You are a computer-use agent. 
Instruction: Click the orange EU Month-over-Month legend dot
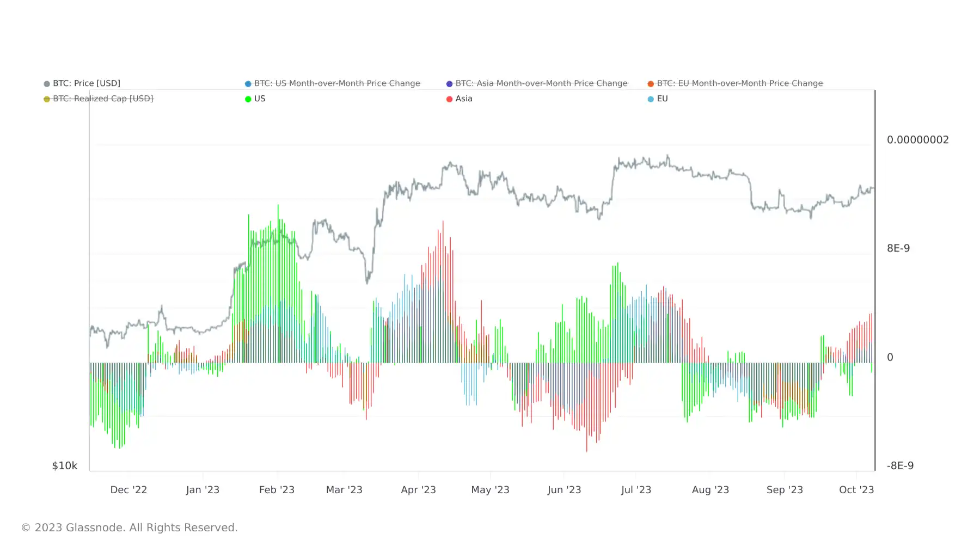651,84
